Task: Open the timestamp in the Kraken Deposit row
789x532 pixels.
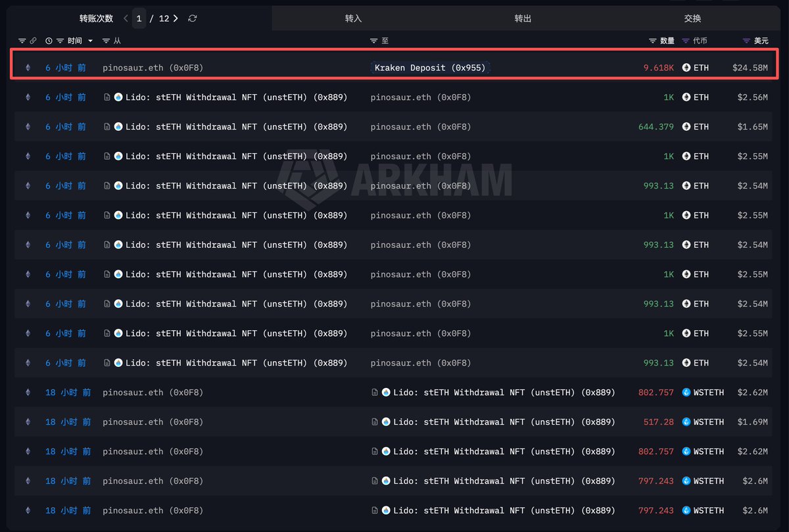Action: [66, 68]
